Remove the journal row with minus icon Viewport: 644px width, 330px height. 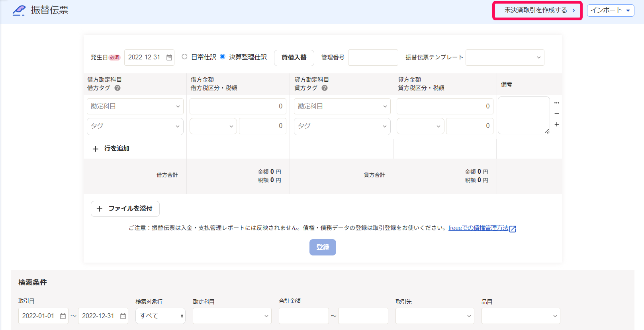click(557, 114)
